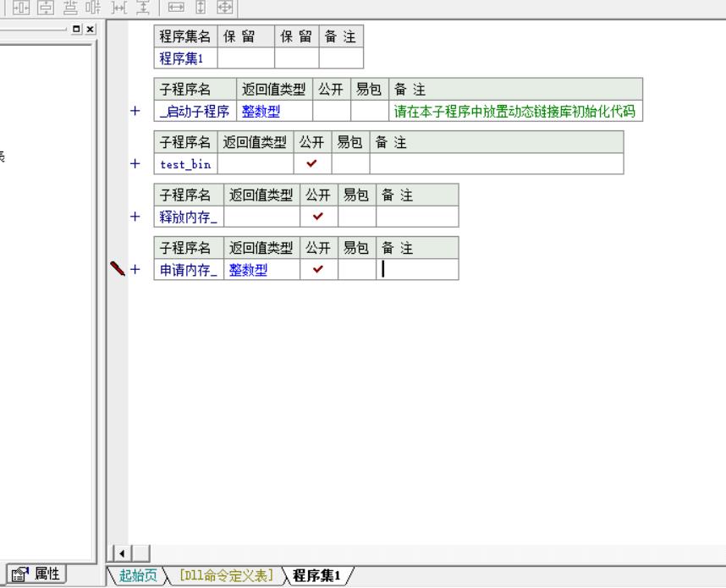The height and width of the screenshot is (588, 726).
Task: Select the 申请内存_ name cell
Action: coord(189,269)
